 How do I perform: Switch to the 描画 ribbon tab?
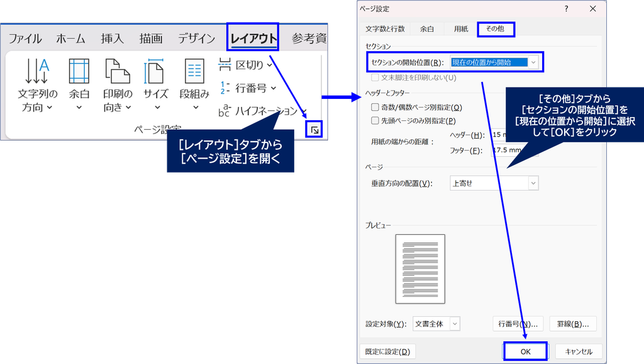point(151,38)
